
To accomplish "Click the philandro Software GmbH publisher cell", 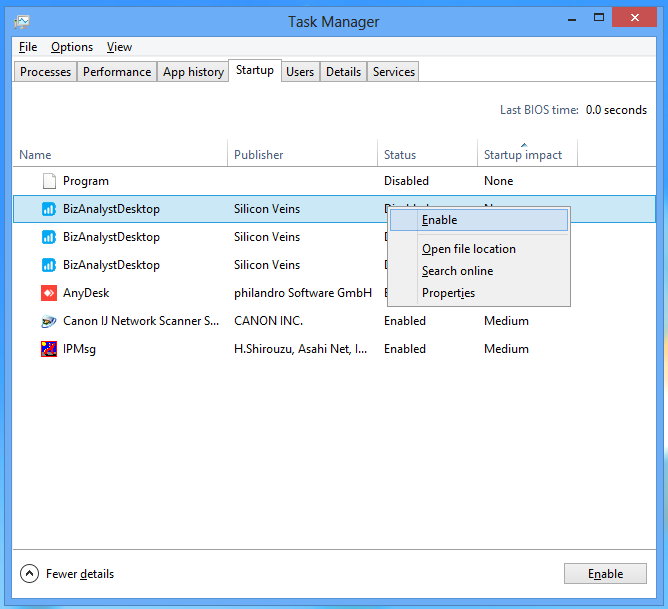I will pos(303,293).
